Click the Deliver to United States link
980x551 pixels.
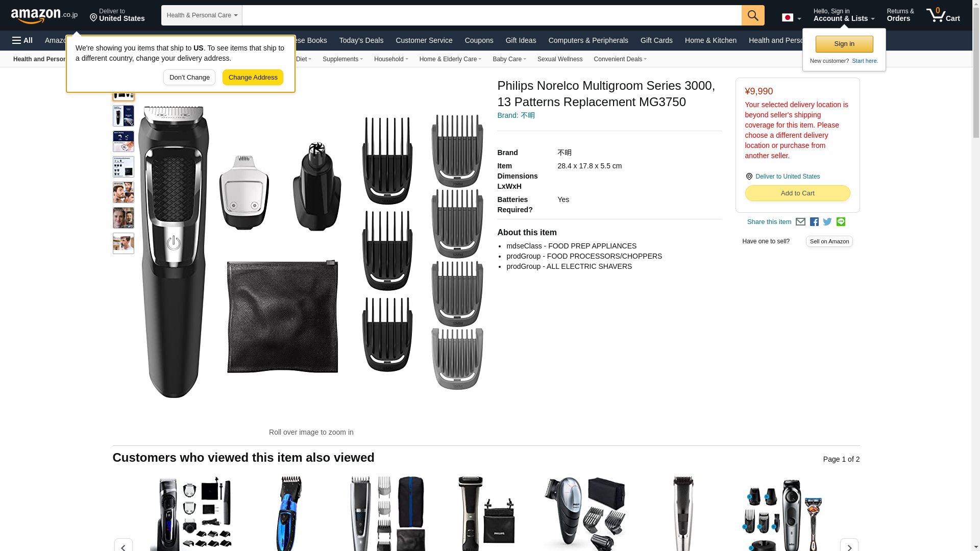coord(787,177)
